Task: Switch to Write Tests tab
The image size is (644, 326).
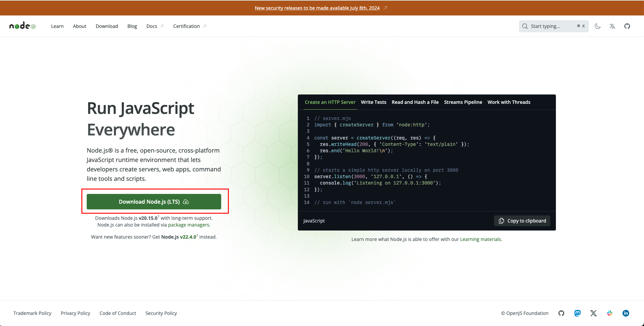Action: 373,102
